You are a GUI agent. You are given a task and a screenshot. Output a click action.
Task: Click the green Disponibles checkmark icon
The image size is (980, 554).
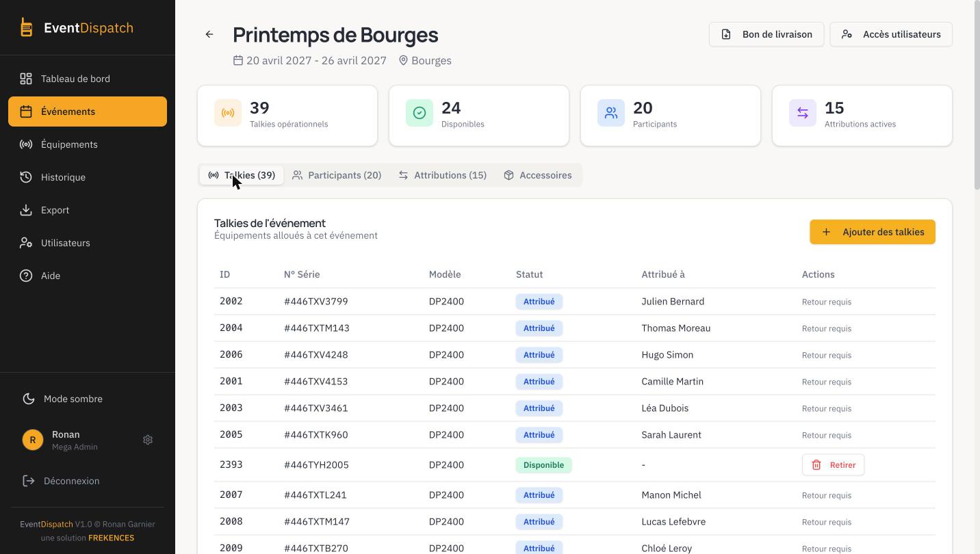pyautogui.click(x=420, y=113)
